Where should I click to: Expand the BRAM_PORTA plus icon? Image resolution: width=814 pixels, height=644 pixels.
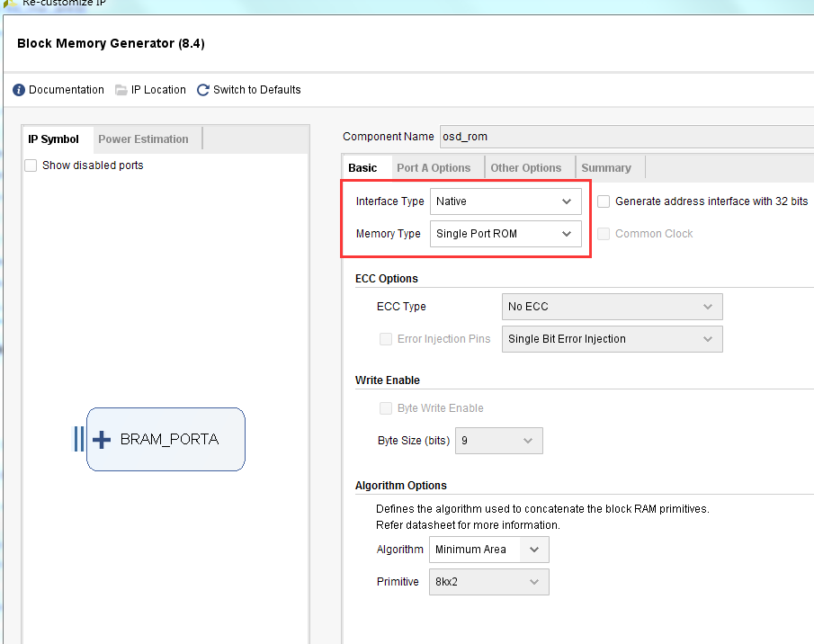[x=103, y=439]
